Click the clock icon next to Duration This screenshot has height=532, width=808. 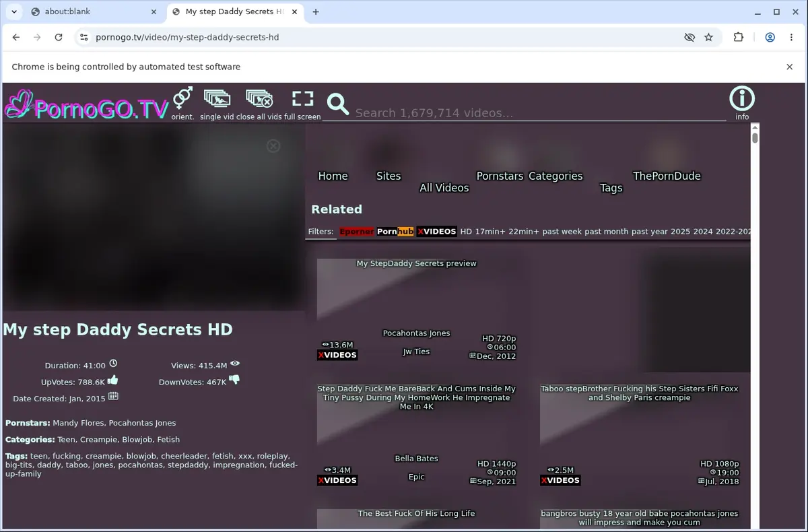coord(113,364)
